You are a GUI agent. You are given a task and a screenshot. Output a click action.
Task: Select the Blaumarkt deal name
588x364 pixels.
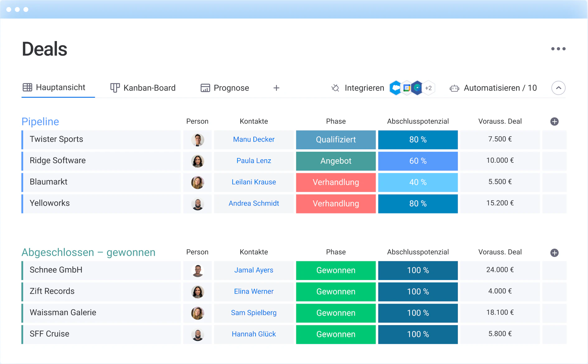click(49, 182)
